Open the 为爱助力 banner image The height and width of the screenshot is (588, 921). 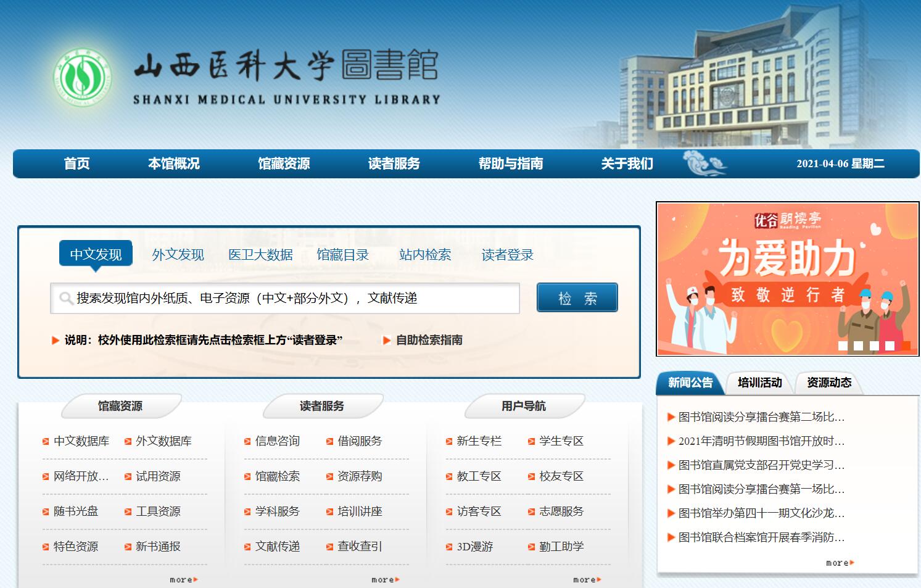787,279
